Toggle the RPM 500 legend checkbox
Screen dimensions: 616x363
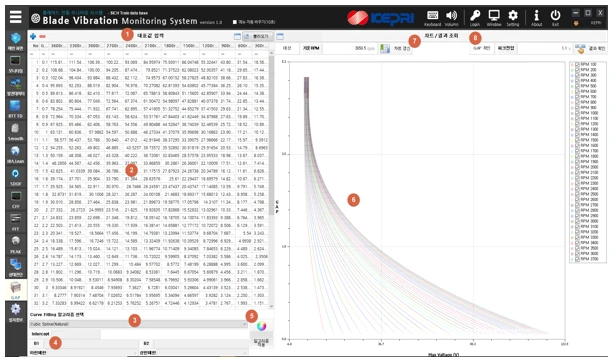pos(577,86)
